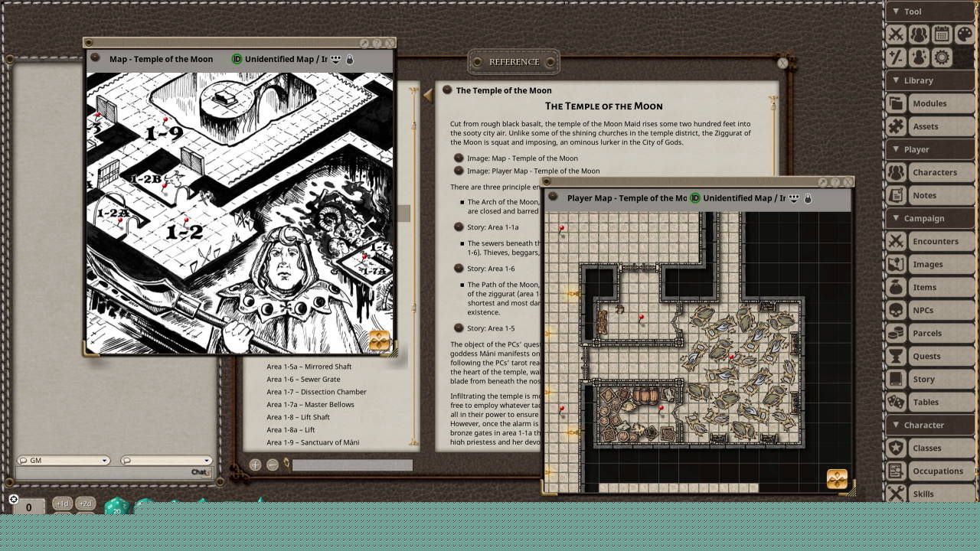Viewport: 980px width, 551px height.
Task: Click the Notes sidebar icon
Action: point(896,195)
